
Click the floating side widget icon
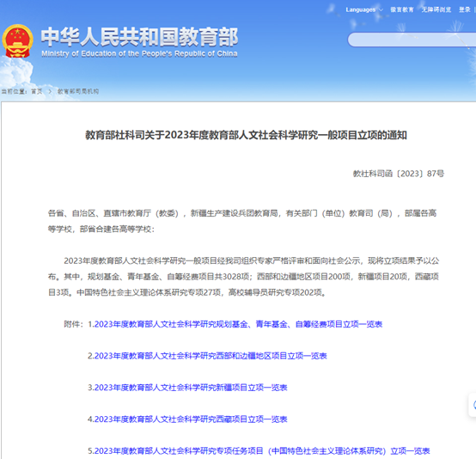473,405
